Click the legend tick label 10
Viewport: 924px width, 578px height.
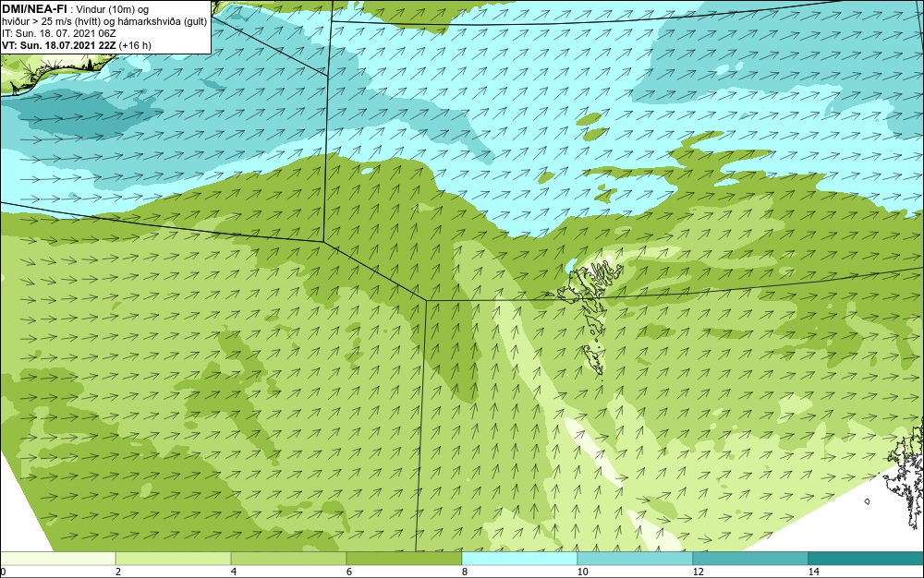583,572
